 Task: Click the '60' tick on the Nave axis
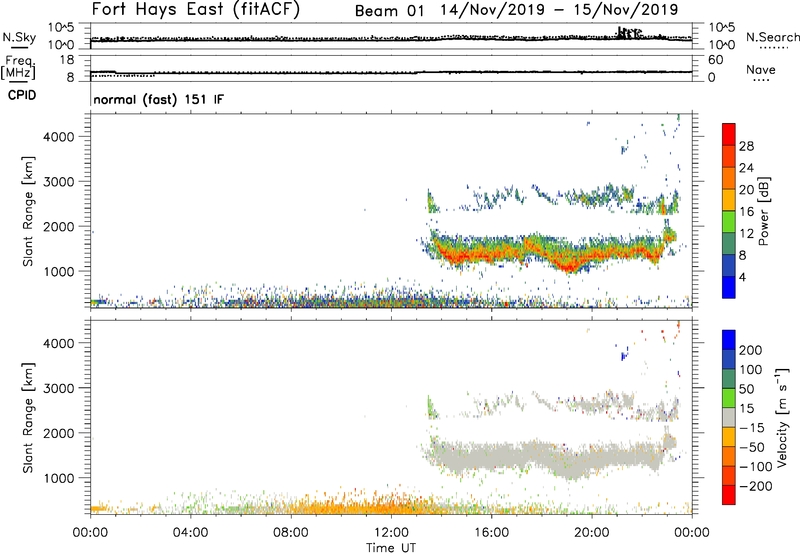(x=715, y=60)
